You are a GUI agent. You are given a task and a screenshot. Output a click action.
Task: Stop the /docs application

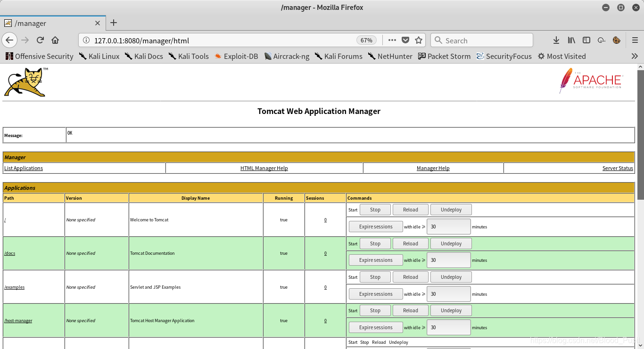[x=375, y=243]
